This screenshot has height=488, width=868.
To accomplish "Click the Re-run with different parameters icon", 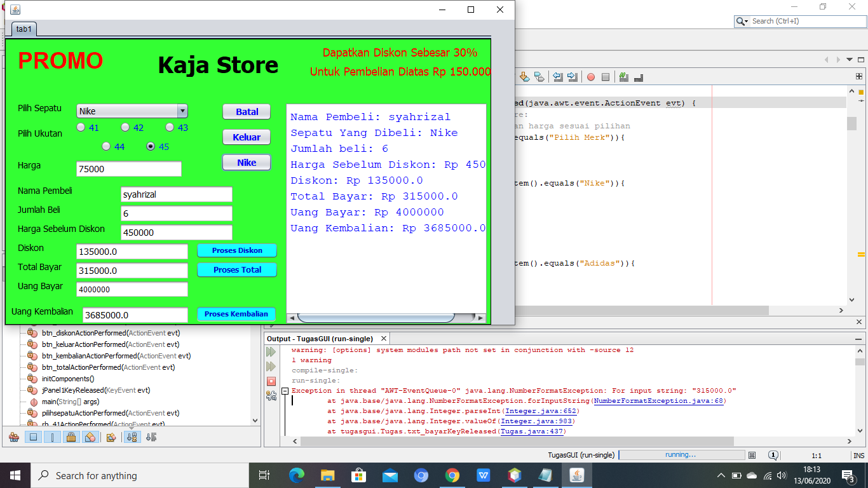I will pyautogui.click(x=271, y=367).
